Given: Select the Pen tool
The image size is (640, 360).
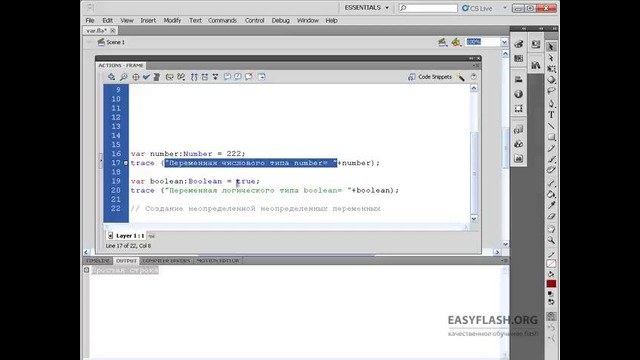Looking at the screenshot, I should (x=551, y=104).
